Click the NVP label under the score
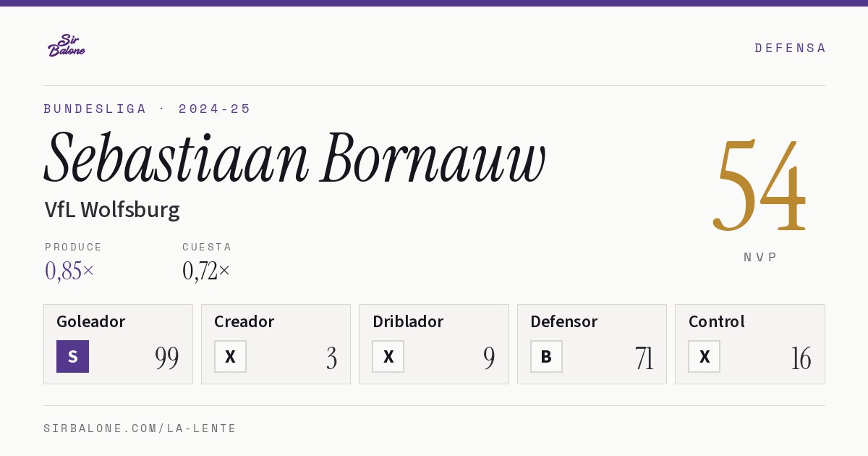 (x=760, y=257)
